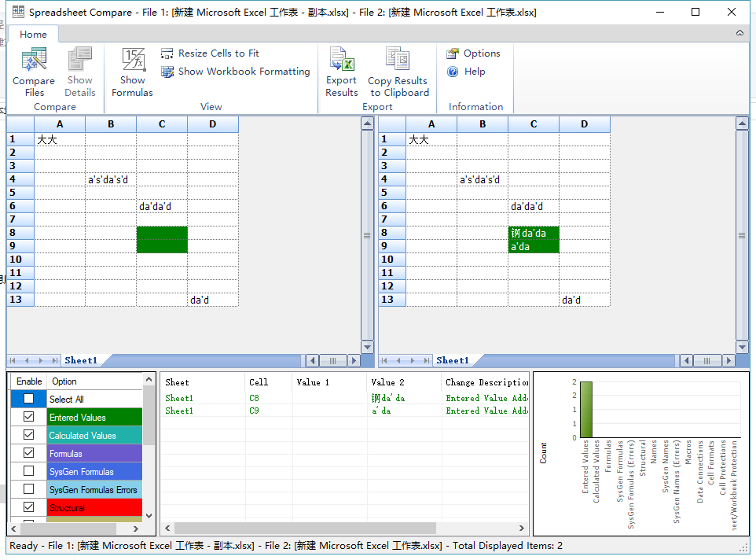Select the Sheet1 tab in left workbook
756x560 pixels.
pos(81,360)
